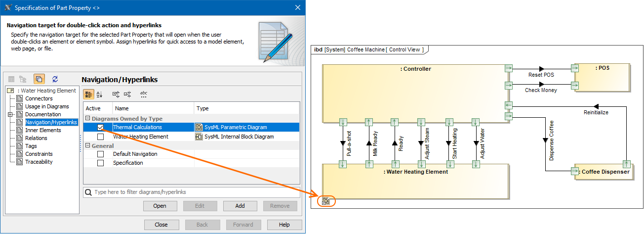
Task: Click the Back button
Action: click(x=202, y=225)
